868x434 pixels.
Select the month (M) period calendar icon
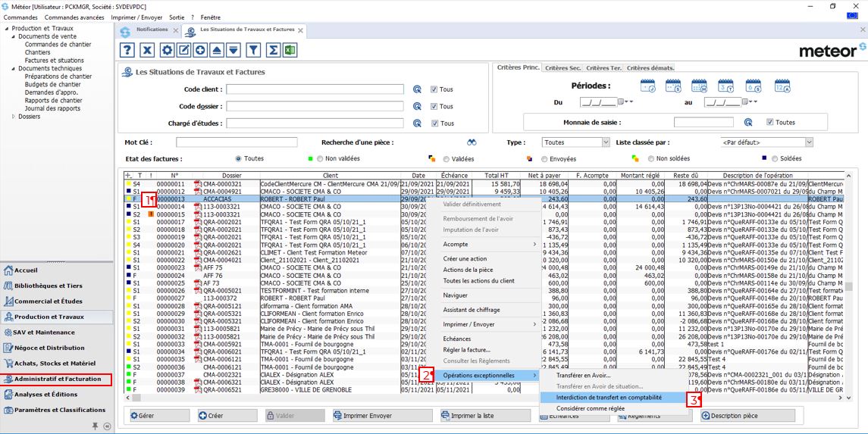click(x=699, y=85)
